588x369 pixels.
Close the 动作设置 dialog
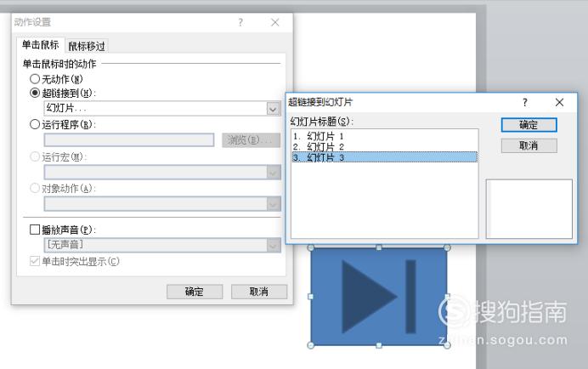click(x=274, y=22)
